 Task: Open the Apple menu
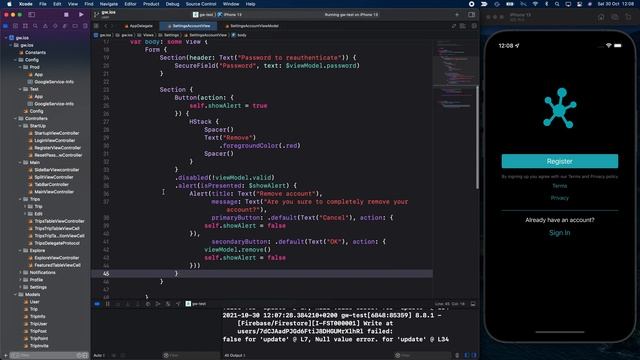click(9, 4)
